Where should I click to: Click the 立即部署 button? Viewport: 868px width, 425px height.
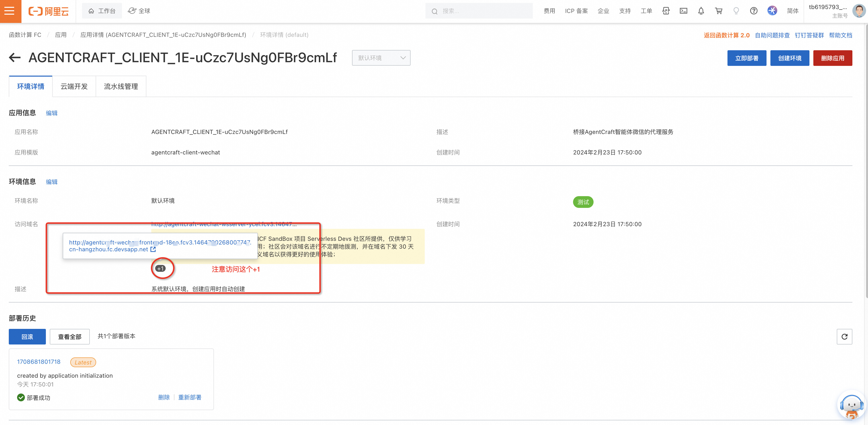click(x=747, y=58)
